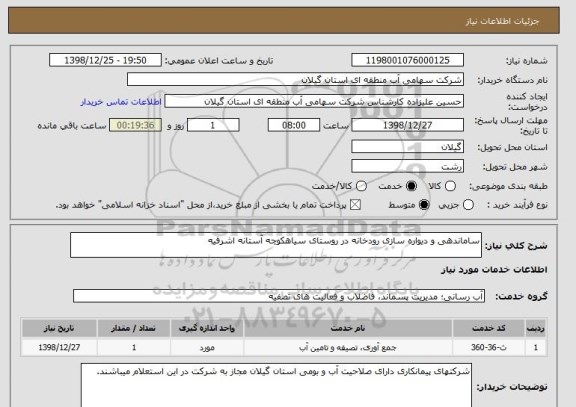Screen dimensions: 576x407
Task: Click the شماره نیاز field 1198001076000125
Action: pos(407,60)
